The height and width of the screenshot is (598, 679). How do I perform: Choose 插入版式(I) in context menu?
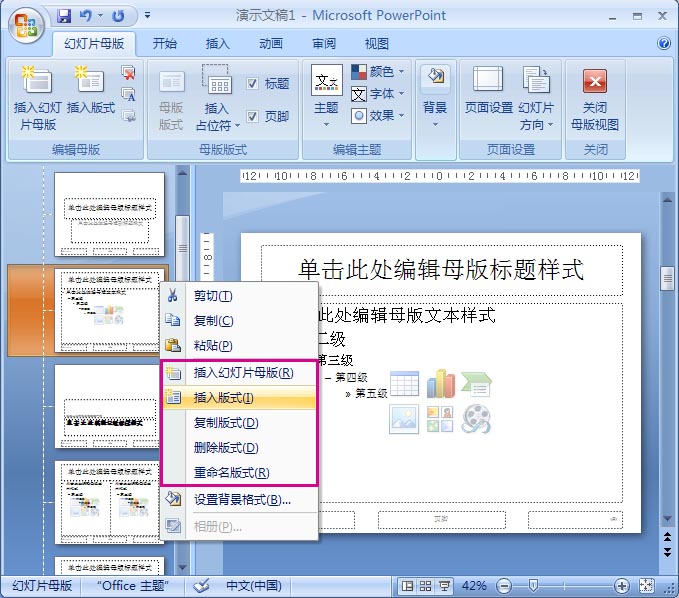239,397
